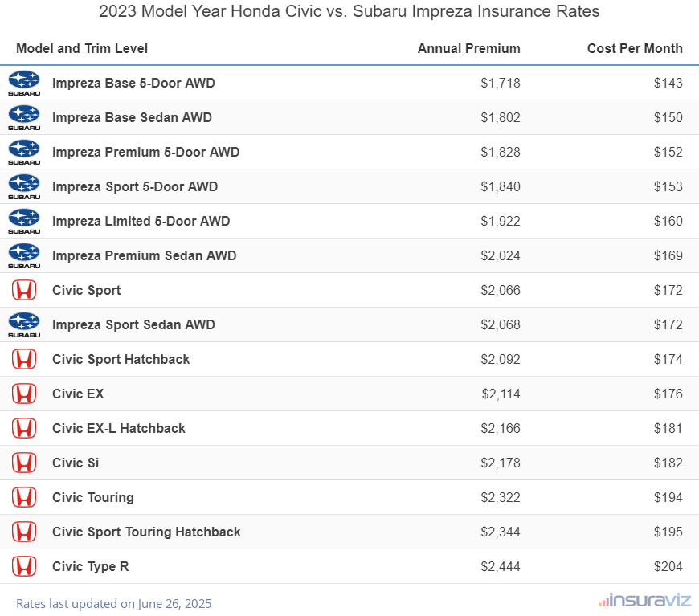Select the Civic EX-L Hatchback label
Image resolution: width=699 pixels, height=616 pixels.
[119, 428]
